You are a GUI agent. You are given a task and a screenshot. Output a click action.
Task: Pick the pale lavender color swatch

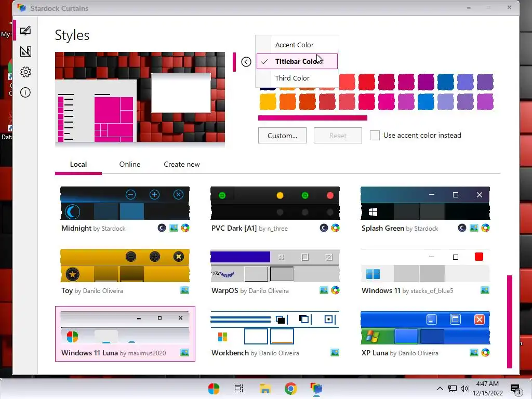pyautogui.click(x=445, y=102)
